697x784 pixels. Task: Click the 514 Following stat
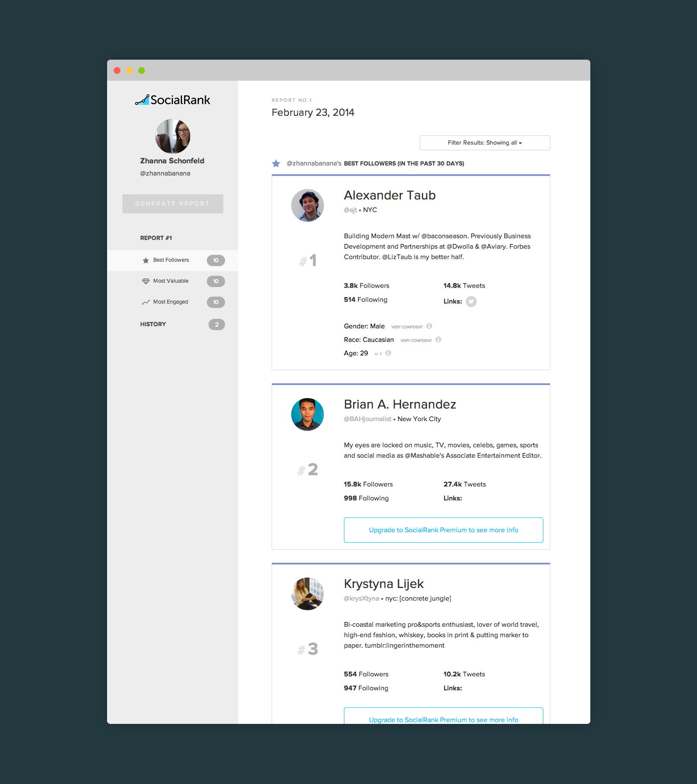366,300
